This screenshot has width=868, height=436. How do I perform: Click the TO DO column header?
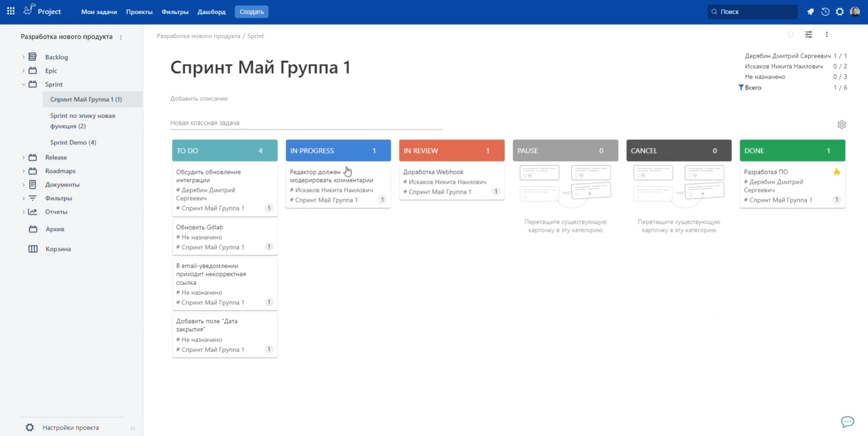225,151
